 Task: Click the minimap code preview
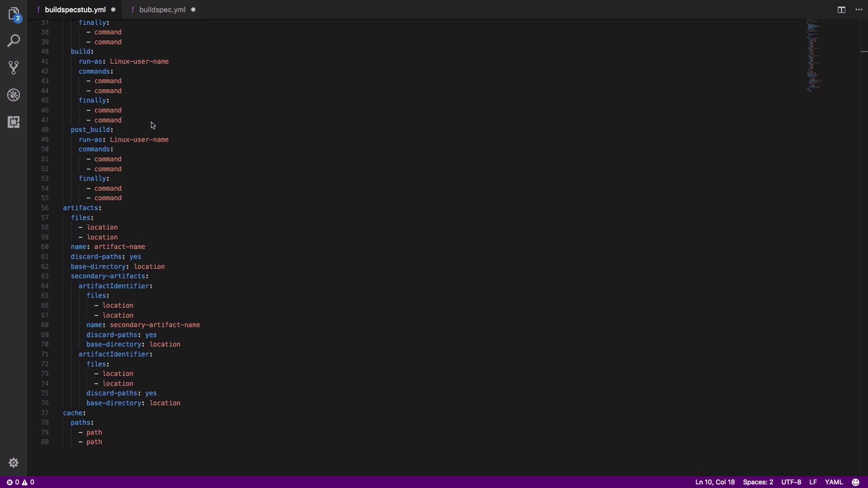pyautogui.click(x=814, y=55)
